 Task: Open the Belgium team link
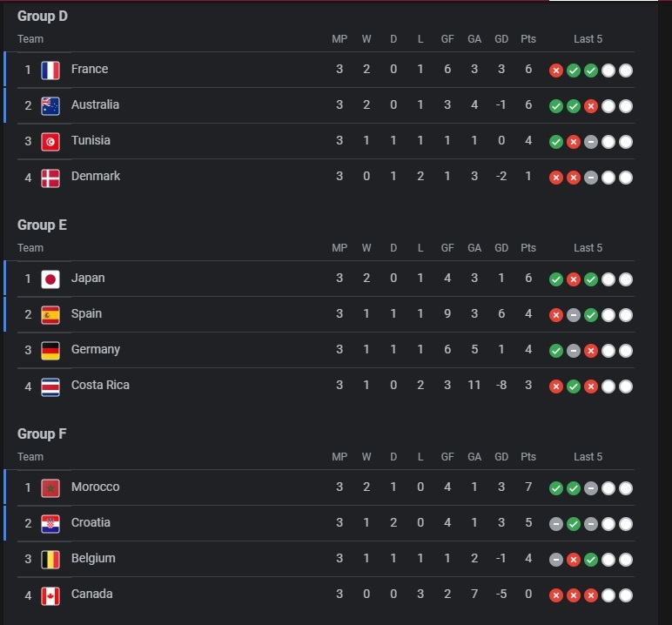[93, 558]
